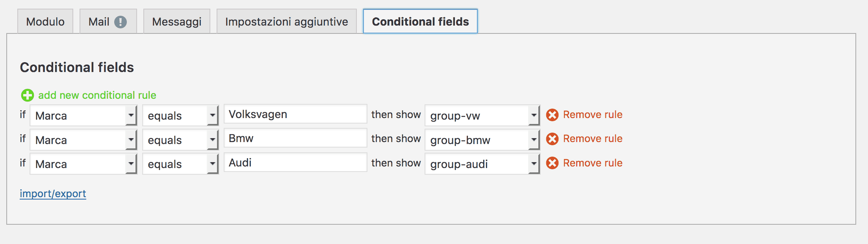This screenshot has width=868, height=244.
Task: Expand the group-audi dropdown
Action: pos(482,164)
